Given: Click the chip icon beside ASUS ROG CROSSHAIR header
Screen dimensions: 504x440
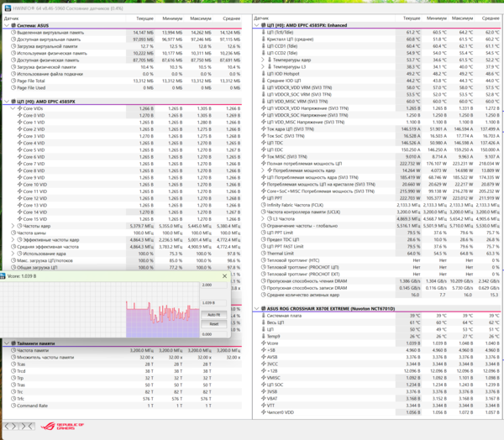Looking at the screenshot, I should (x=263, y=308).
